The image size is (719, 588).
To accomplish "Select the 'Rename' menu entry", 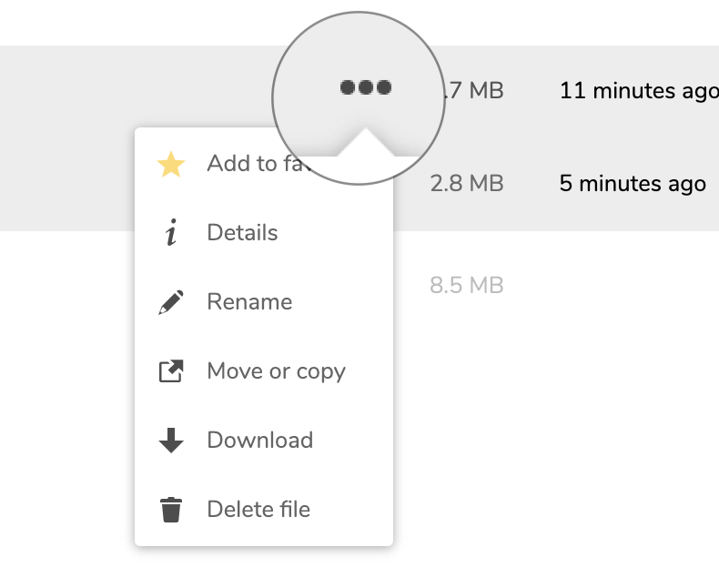I will [x=249, y=302].
